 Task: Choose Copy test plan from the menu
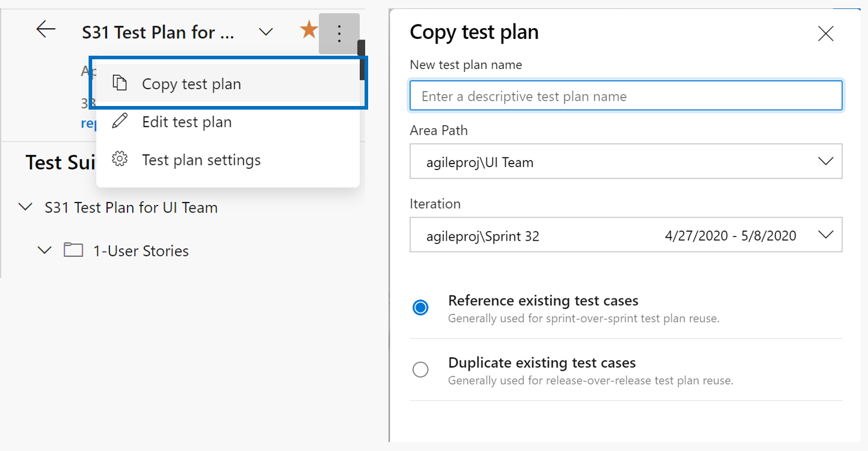point(190,84)
